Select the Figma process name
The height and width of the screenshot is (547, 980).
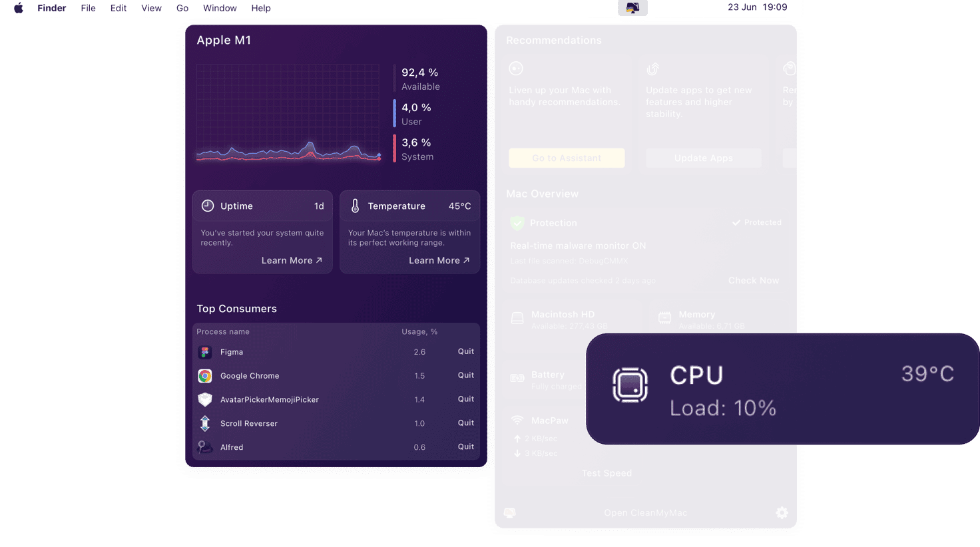point(232,352)
